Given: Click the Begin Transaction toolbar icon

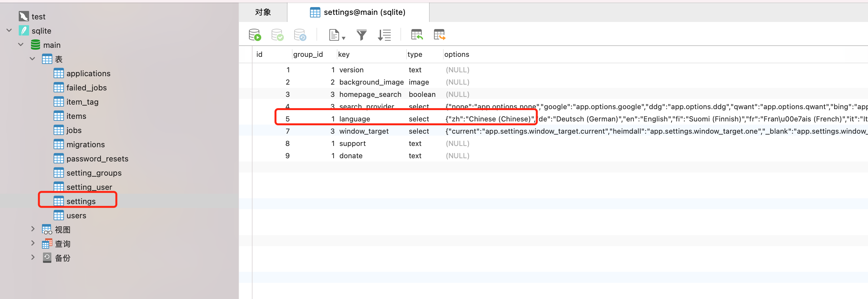Looking at the screenshot, I should click(x=255, y=35).
